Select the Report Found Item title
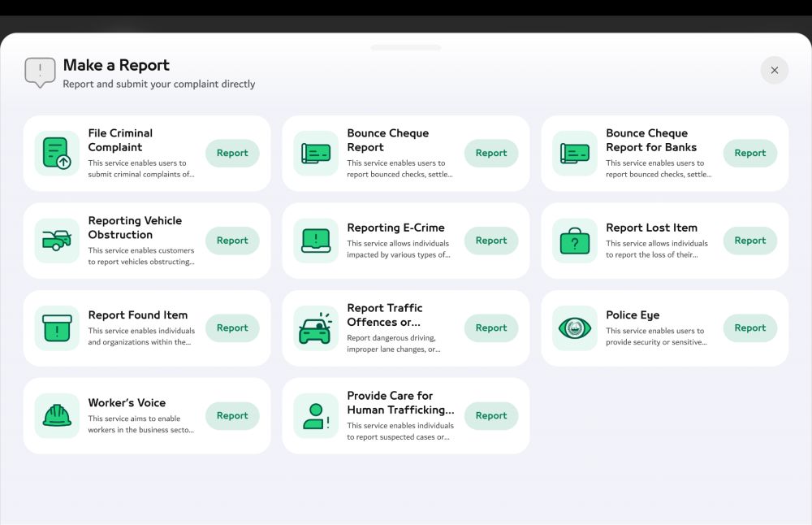 (x=138, y=315)
